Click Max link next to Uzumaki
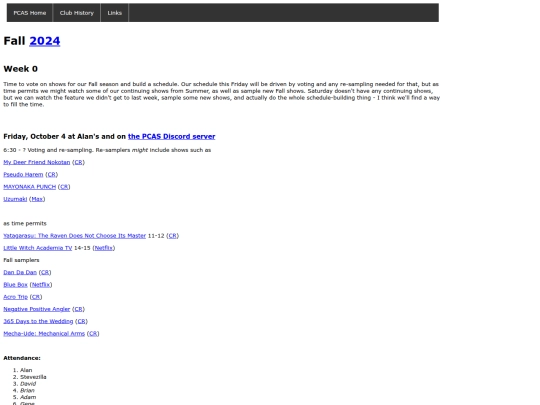 click(37, 199)
